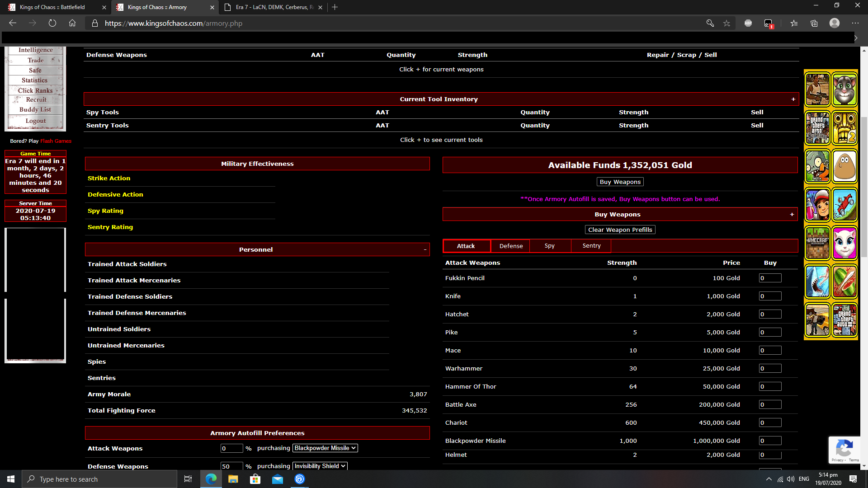The height and width of the screenshot is (488, 868).
Task: Switch to the Defense weapons tab
Action: pyautogui.click(x=511, y=246)
